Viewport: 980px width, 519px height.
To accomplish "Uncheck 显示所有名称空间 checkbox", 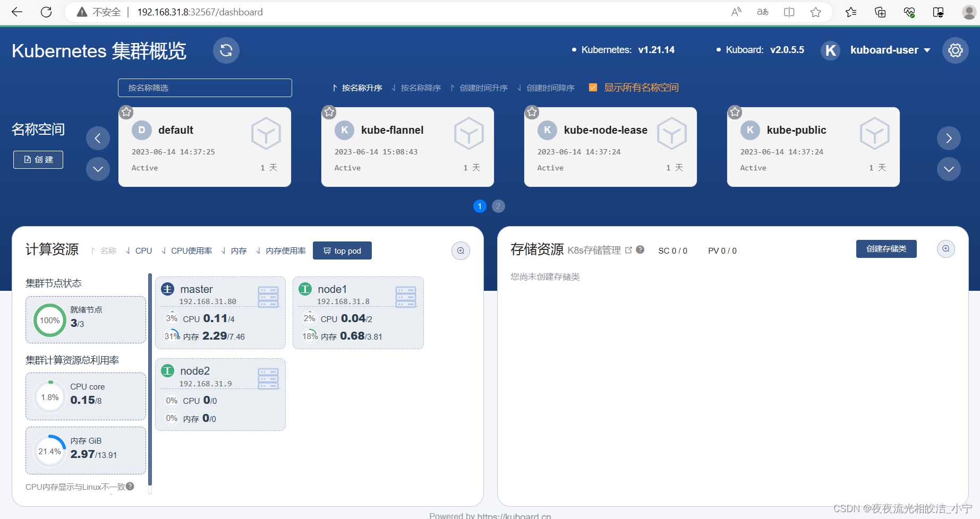I will (593, 88).
